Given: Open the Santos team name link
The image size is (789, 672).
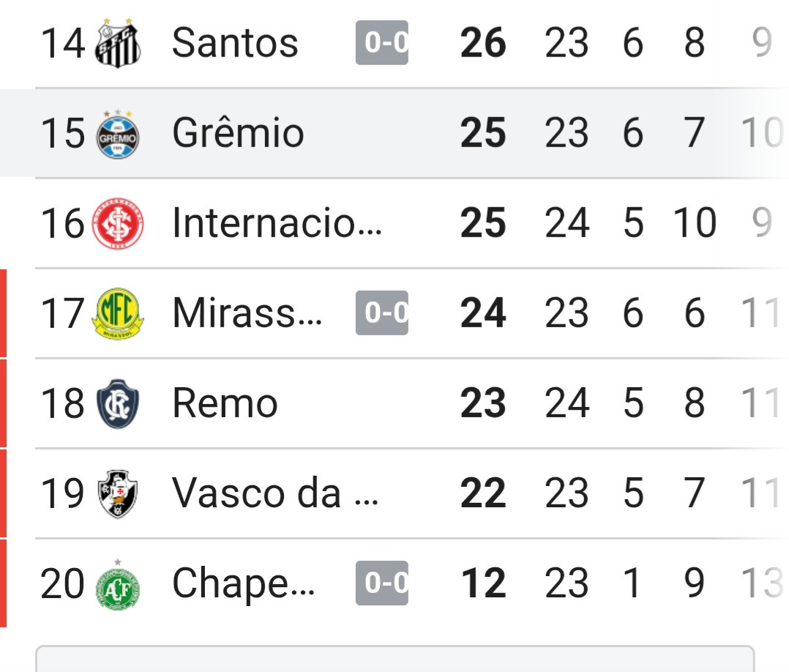Looking at the screenshot, I should [235, 42].
